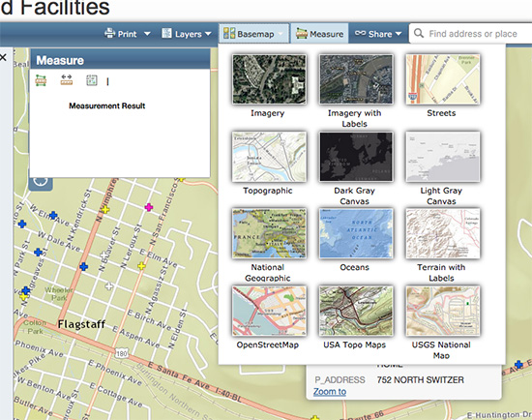This screenshot has height=420, width=532.
Task: Click the Measure ruler icon in the toolbar
Action: tap(302, 34)
